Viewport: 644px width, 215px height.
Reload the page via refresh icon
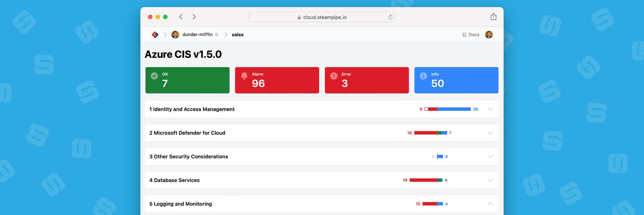click(x=390, y=17)
